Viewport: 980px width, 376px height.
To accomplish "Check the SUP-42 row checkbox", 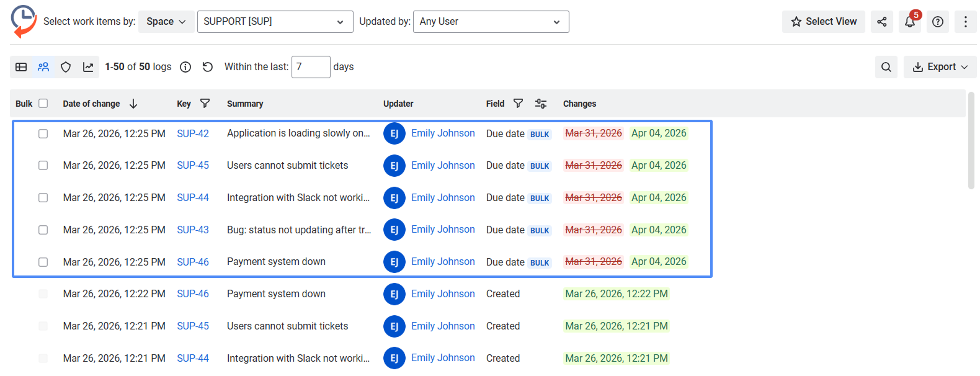I will [43, 133].
